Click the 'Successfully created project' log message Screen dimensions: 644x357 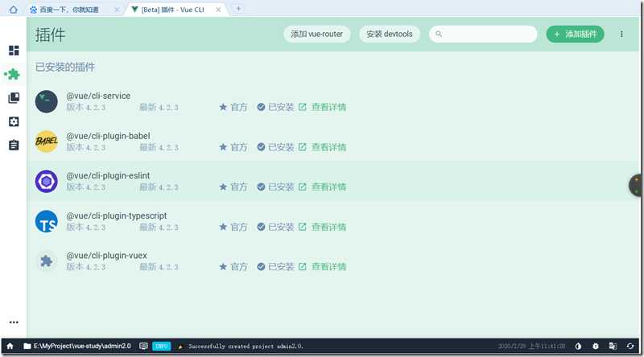pyautogui.click(x=246, y=347)
